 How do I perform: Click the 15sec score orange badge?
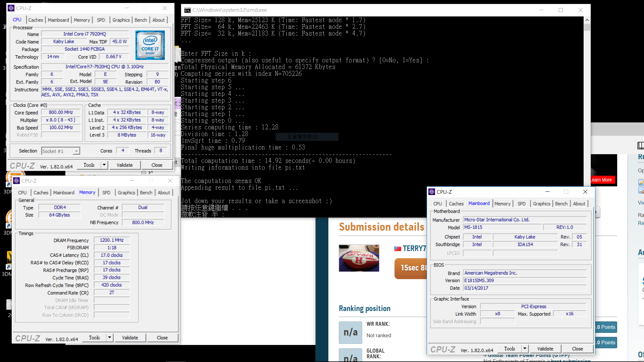(x=411, y=268)
